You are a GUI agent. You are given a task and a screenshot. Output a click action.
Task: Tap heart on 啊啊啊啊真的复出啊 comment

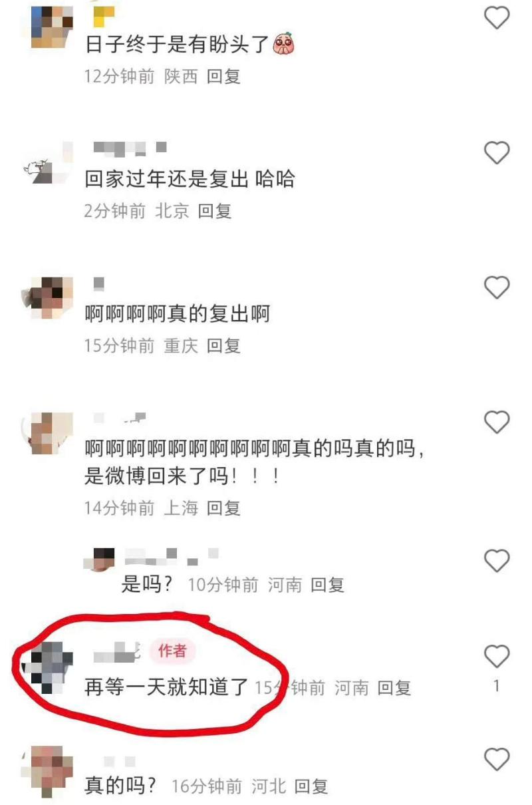(496, 287)
